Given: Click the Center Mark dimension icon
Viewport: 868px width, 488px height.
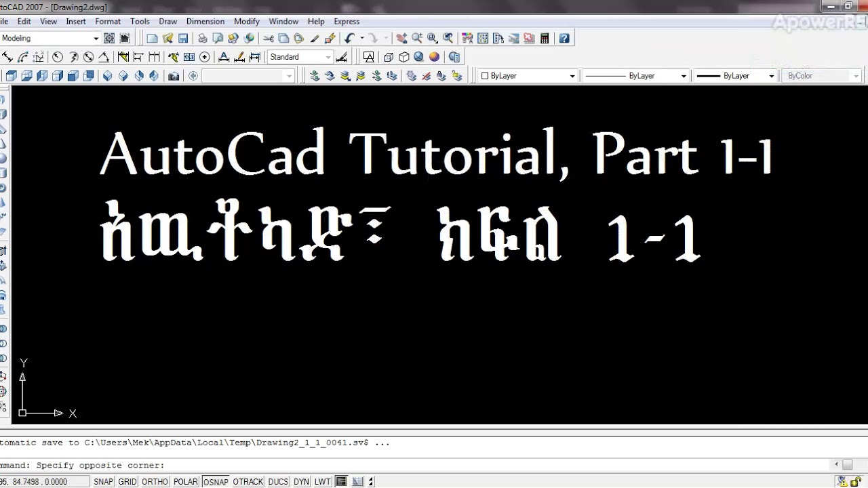Looking at the screenshot, I should click(x=204, y=57).
